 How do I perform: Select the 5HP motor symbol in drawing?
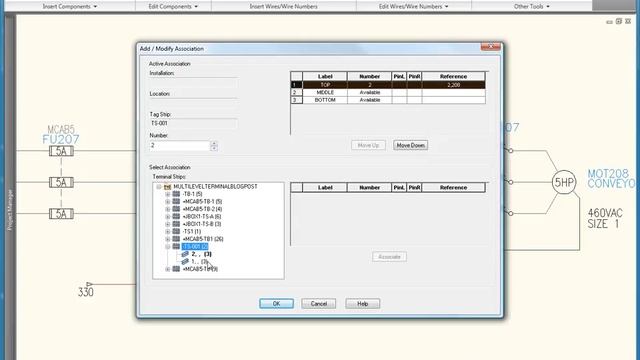[564, 182]
